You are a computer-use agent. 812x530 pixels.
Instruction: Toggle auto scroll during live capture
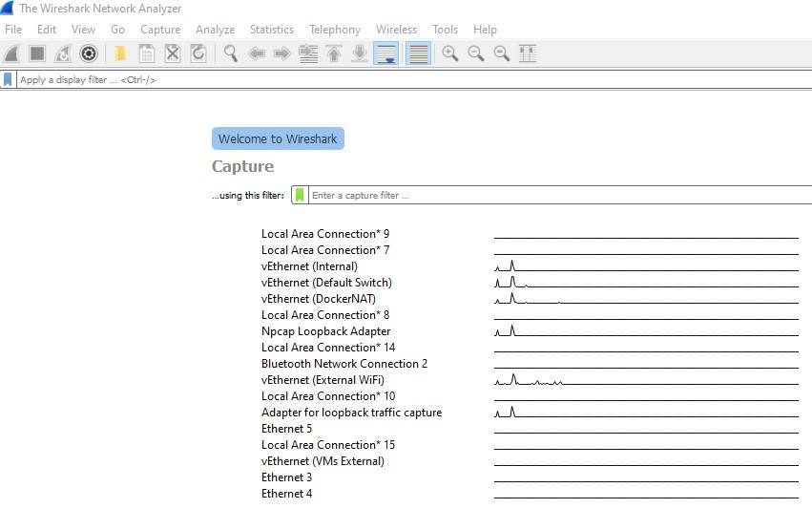tap(385, 53)
